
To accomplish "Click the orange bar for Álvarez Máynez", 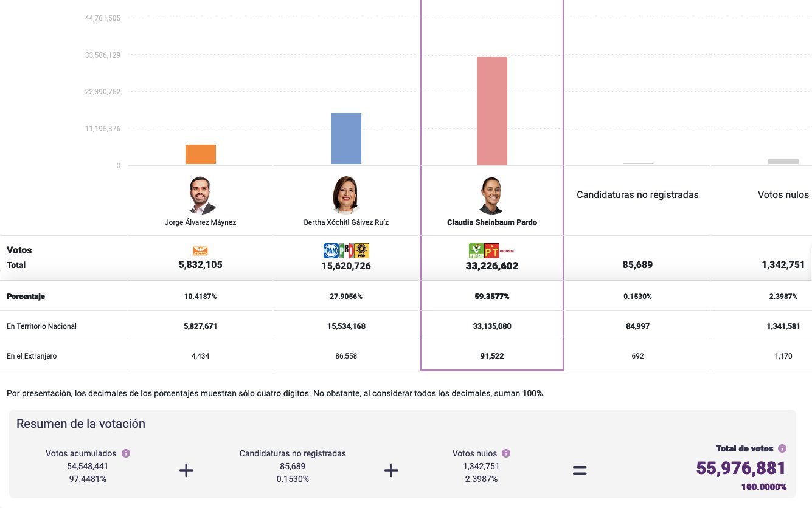I will pyautogui.click(x=201, y=154).
